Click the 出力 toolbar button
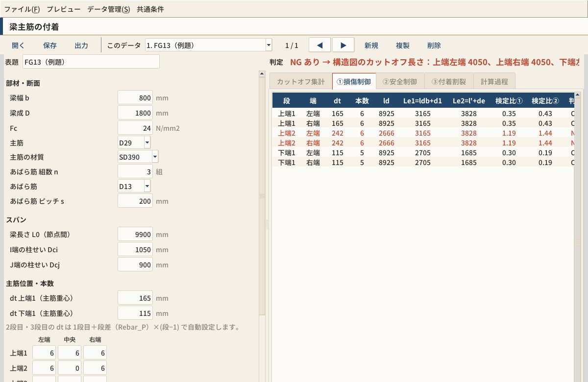Screen dimensions: 588x382 click(x=81, y=46)
